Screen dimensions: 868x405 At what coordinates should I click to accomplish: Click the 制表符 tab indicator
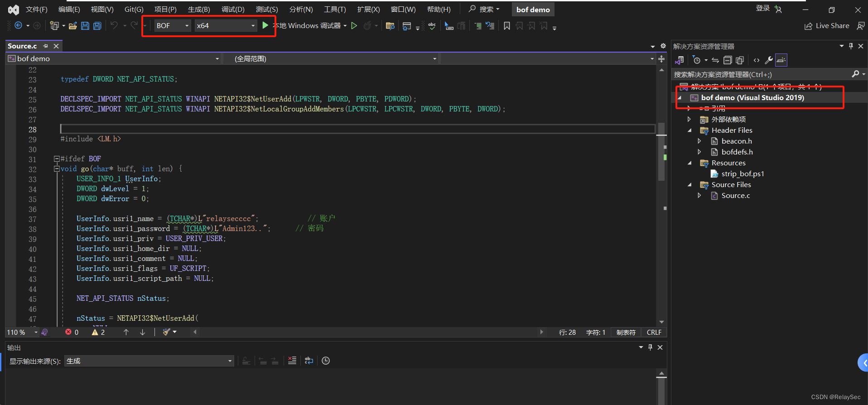click(626, 333)
